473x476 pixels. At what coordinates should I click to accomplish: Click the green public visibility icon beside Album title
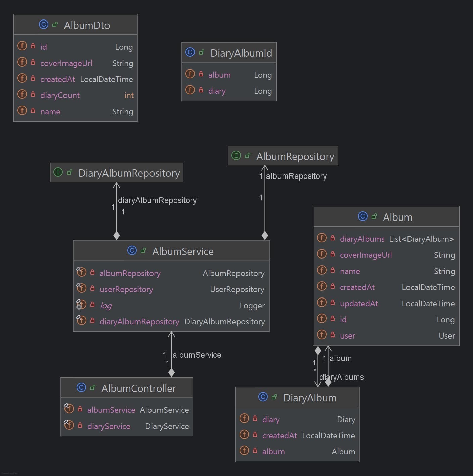[x=374, y=216]
